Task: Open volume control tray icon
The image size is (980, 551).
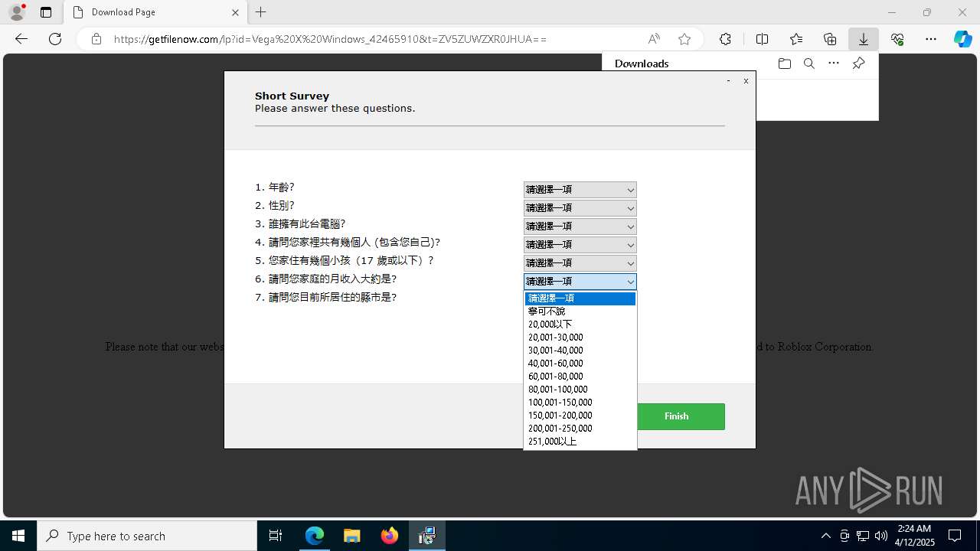Action: pos(881,536)
